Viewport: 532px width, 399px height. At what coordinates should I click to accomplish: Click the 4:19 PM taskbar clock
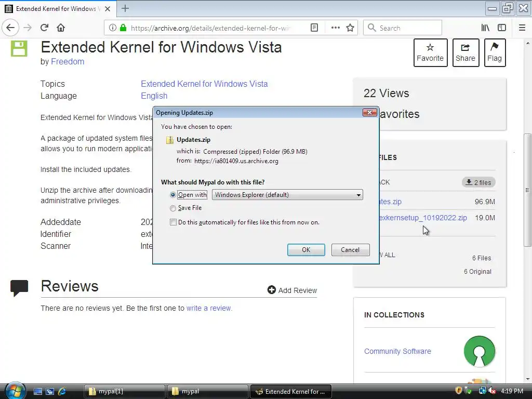512,391
